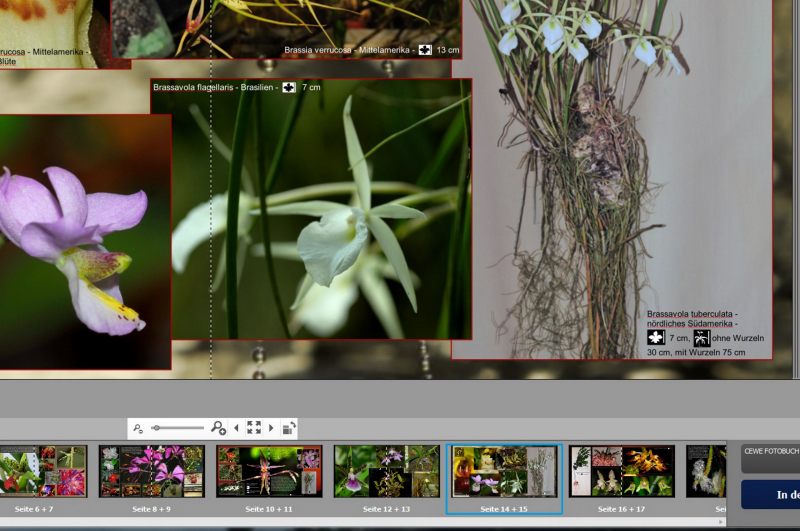Viewport: 800px width, 531px height.
Task: Click the dark blue 'In de' button
Action: (770, 494)
